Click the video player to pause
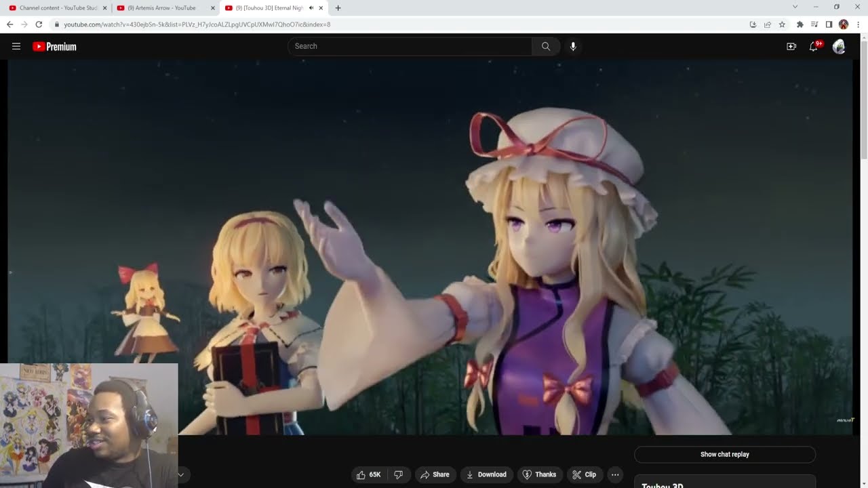 430,247
